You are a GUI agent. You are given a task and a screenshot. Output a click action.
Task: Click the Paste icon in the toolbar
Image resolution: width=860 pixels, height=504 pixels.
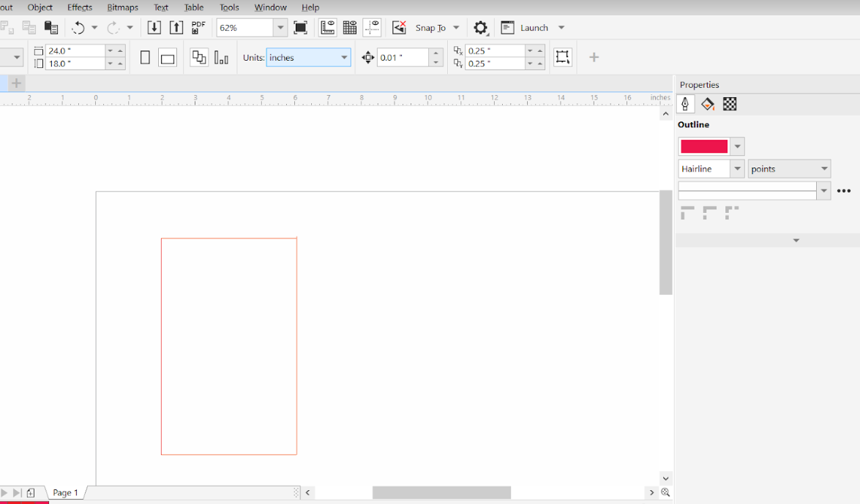51,27
